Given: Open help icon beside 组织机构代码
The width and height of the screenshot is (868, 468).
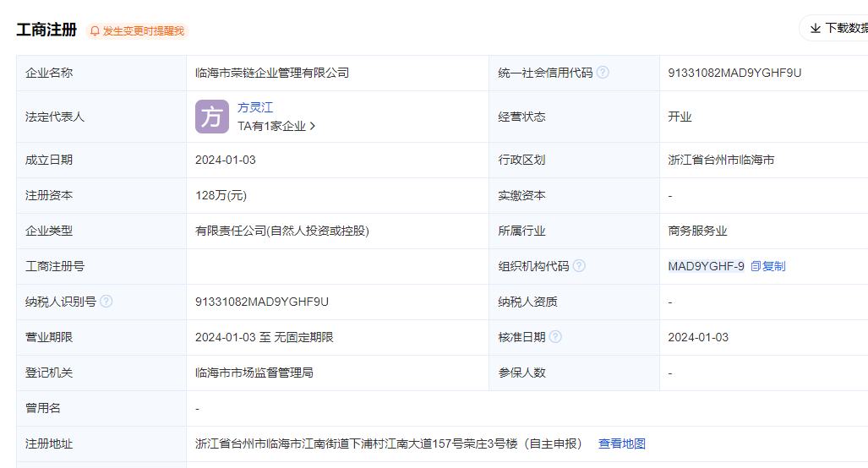Looking at the screenshot, I should pyautogui.click(x=579, y=266).
